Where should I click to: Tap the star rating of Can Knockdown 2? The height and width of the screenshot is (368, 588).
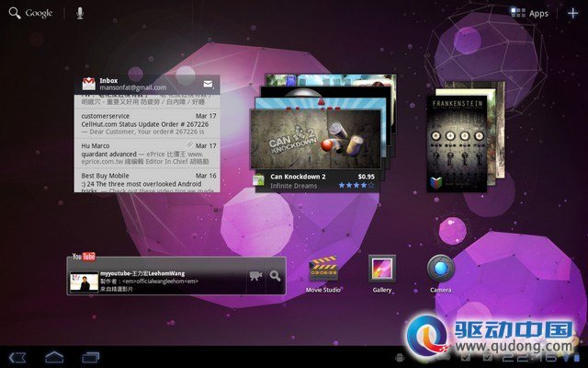[x=356, y=185]
